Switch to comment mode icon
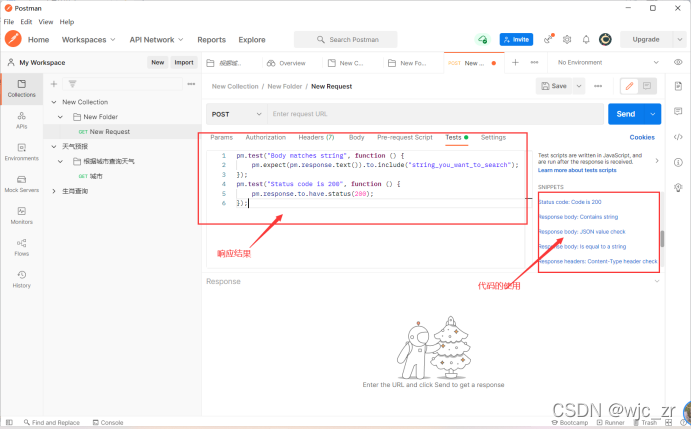This screenshot has width=691, height=430. [647, 86]
